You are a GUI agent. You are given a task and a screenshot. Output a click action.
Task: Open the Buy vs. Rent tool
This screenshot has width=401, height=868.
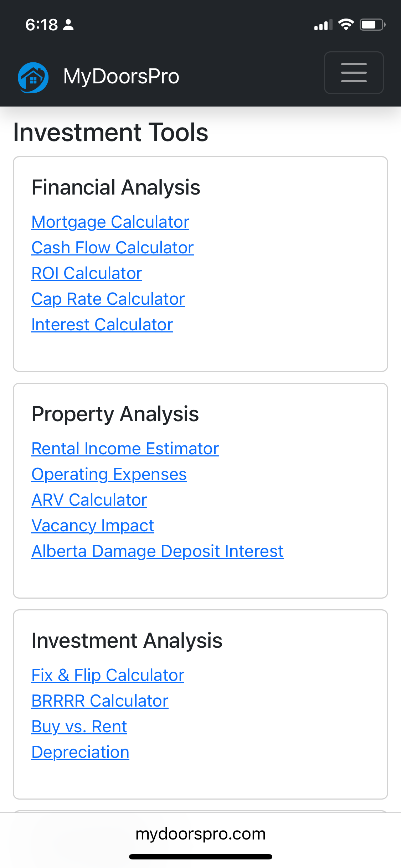79,727
